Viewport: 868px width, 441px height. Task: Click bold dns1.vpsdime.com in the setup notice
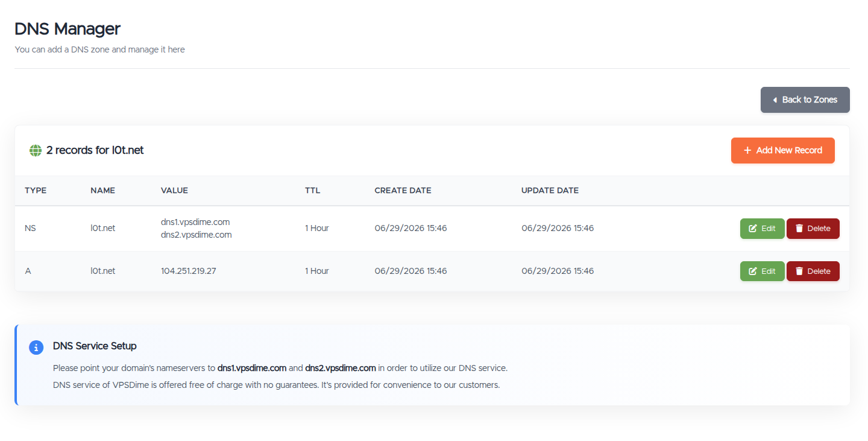click(x=252, y=368)
